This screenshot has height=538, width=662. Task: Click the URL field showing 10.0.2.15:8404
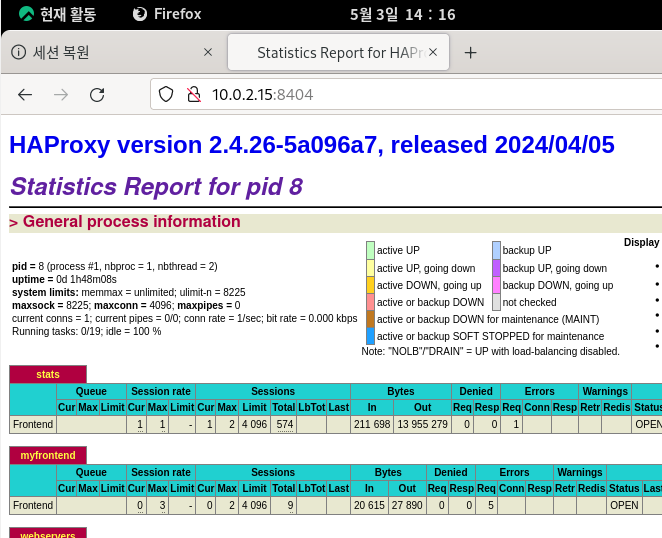(x=405, y=95)
